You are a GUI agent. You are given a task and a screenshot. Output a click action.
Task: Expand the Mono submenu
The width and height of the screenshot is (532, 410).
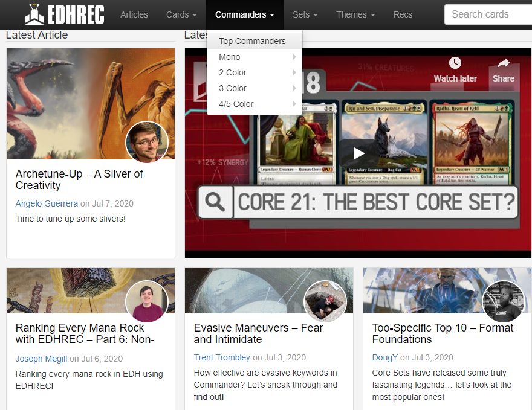click(x=254, y=57)
